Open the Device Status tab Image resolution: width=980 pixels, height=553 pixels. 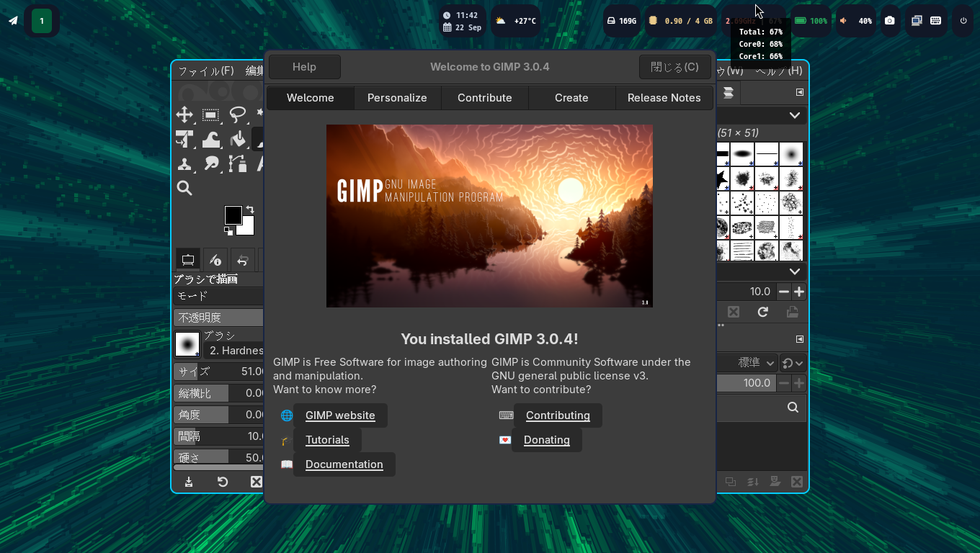pyautogui.click(x=215, y=260)
